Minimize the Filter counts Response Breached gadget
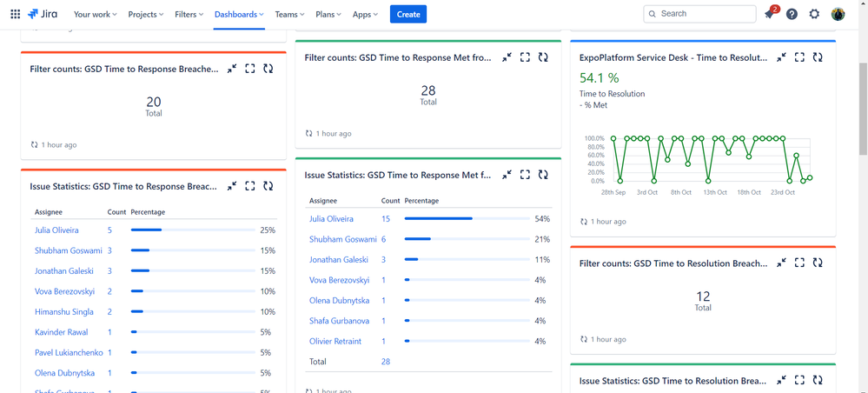Screen dimensions: 868x393 232,69
